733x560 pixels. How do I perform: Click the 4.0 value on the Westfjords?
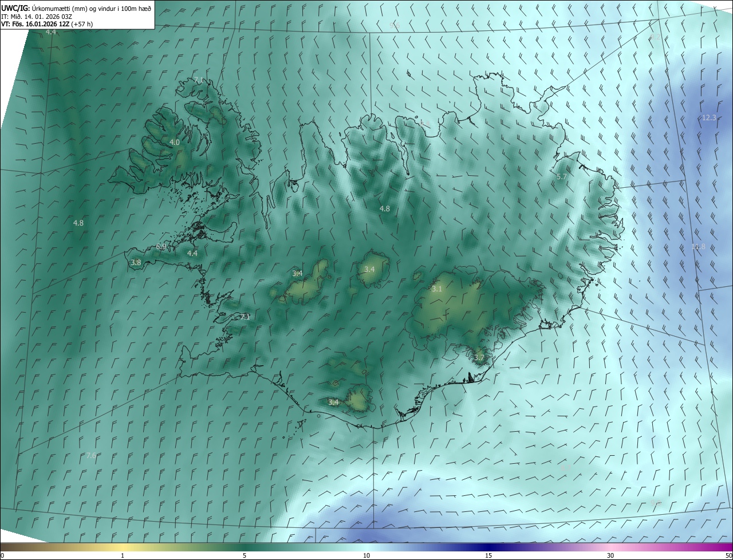[x=175, y=142]
